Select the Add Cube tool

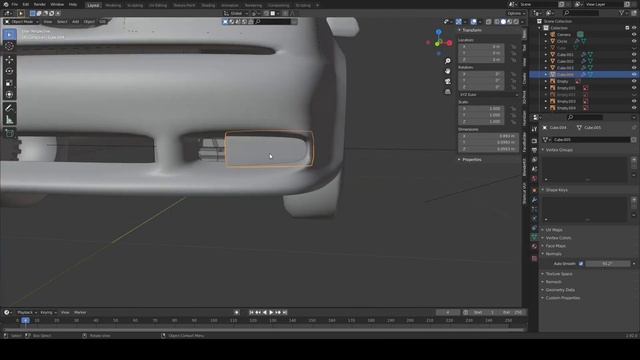[x=9, y=133]
